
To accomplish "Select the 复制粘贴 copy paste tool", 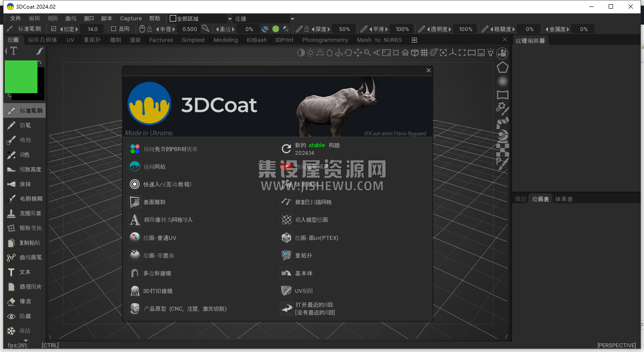I will tap(25, 243).
